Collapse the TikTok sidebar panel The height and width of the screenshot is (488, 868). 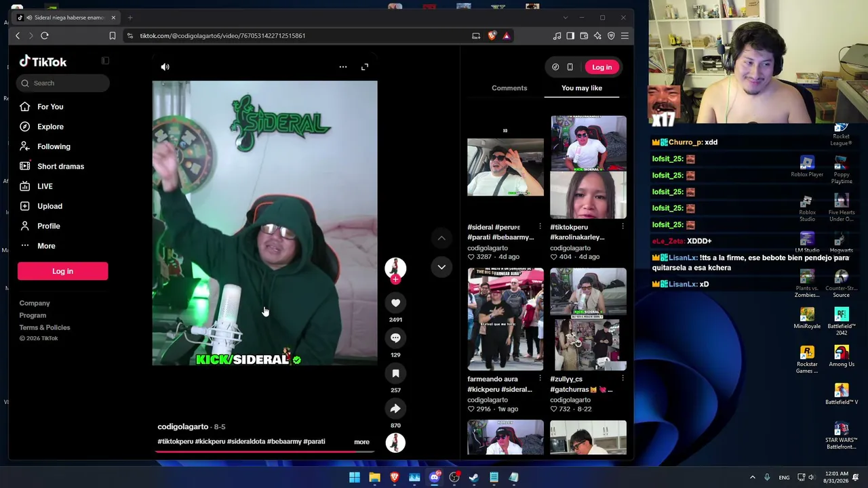(105, 61)
